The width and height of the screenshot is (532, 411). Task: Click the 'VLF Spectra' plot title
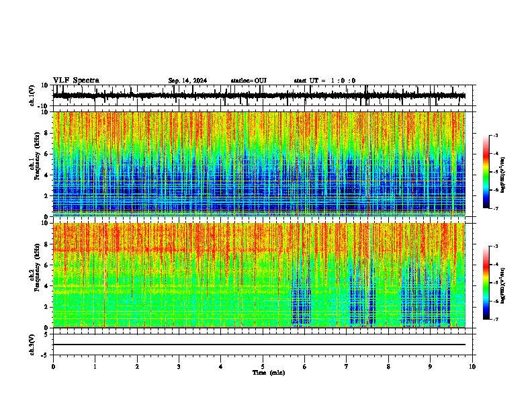pos(76,81)
